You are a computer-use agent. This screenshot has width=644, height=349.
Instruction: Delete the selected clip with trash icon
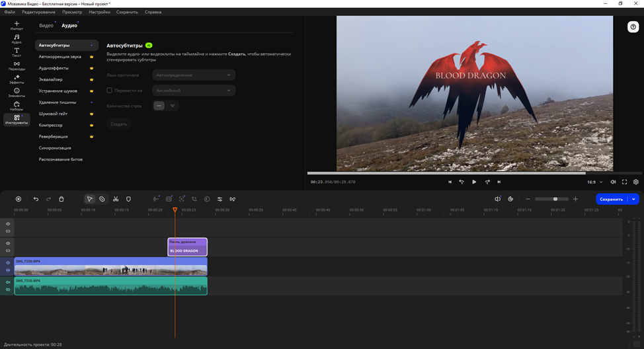[61, 199]
